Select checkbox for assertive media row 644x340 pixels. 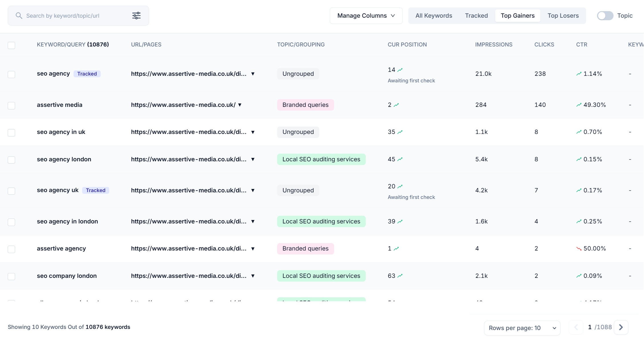[11, 105]
